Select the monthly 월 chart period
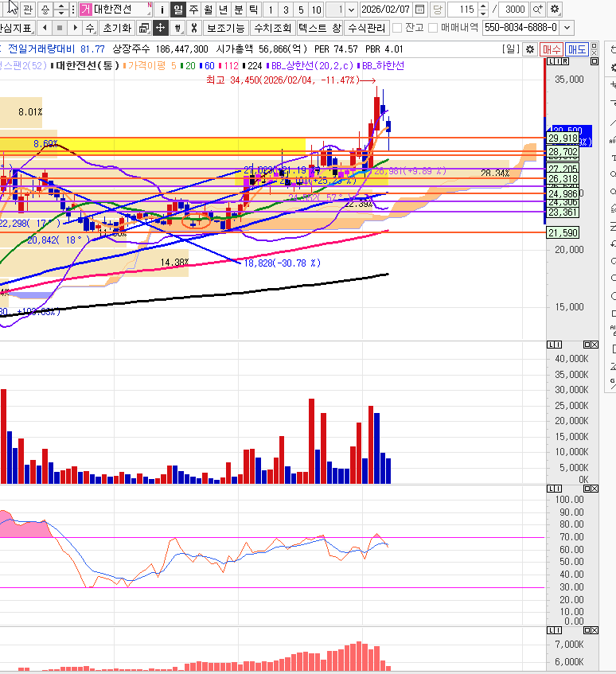Image resolution: width=616 pixels, height=674 pixels. point(208,10)
